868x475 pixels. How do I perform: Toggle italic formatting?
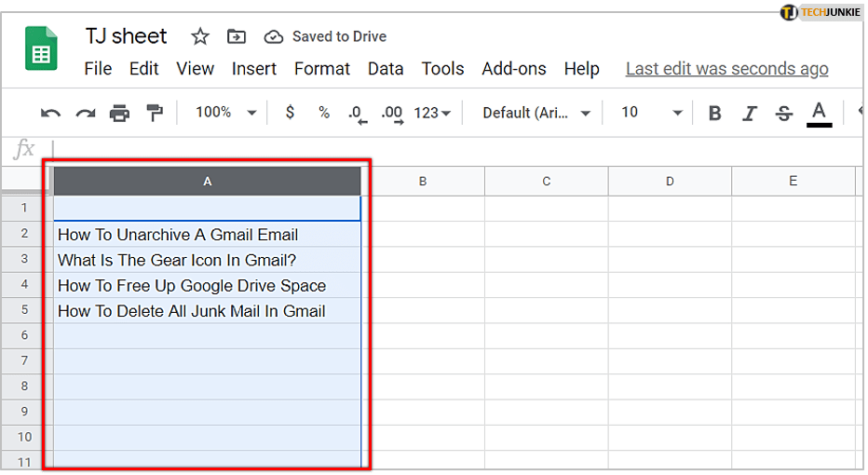tap(750, 114)
